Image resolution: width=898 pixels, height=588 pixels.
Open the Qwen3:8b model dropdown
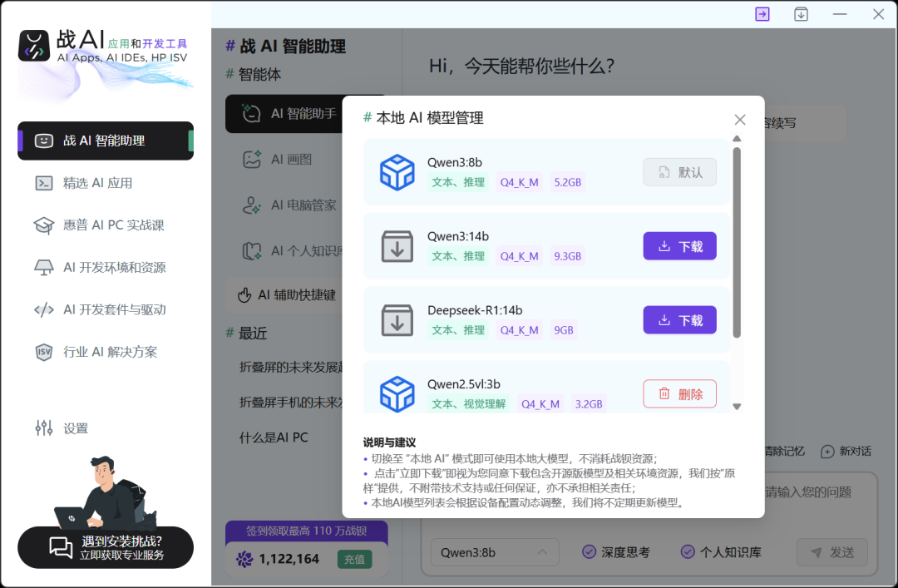(494, 552)
